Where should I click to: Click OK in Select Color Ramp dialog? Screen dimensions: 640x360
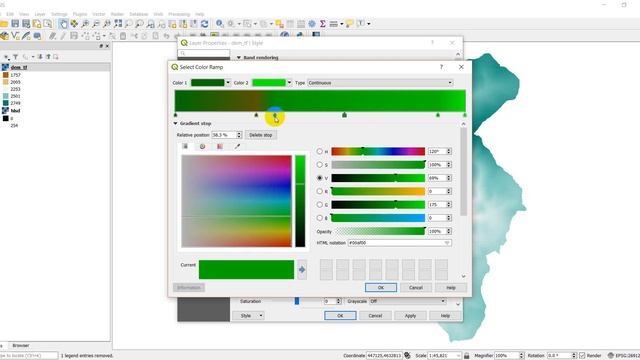click(x=381, y=288)
